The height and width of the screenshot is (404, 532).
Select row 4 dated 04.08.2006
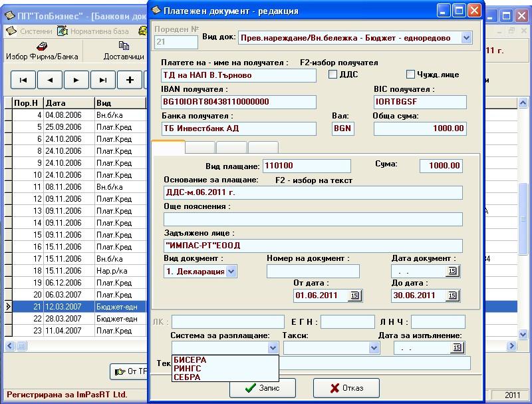click(x=79, y=115)
